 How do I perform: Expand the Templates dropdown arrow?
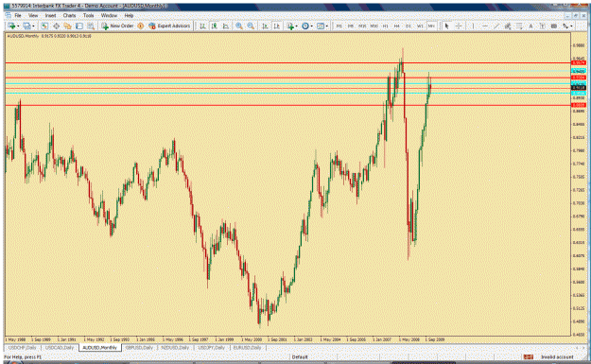point(327,26)
